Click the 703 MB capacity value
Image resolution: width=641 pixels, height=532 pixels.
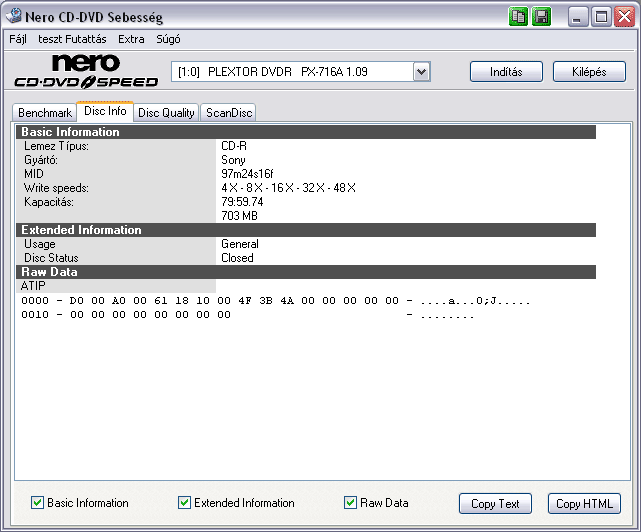click(x=239, y=215)
